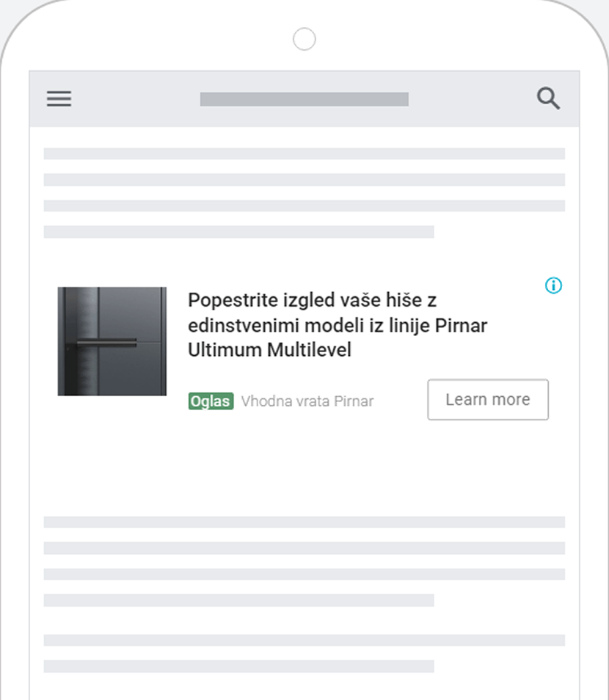Open the ad info icon
Viewport: 609px width, 700px height.
(554, 285)
